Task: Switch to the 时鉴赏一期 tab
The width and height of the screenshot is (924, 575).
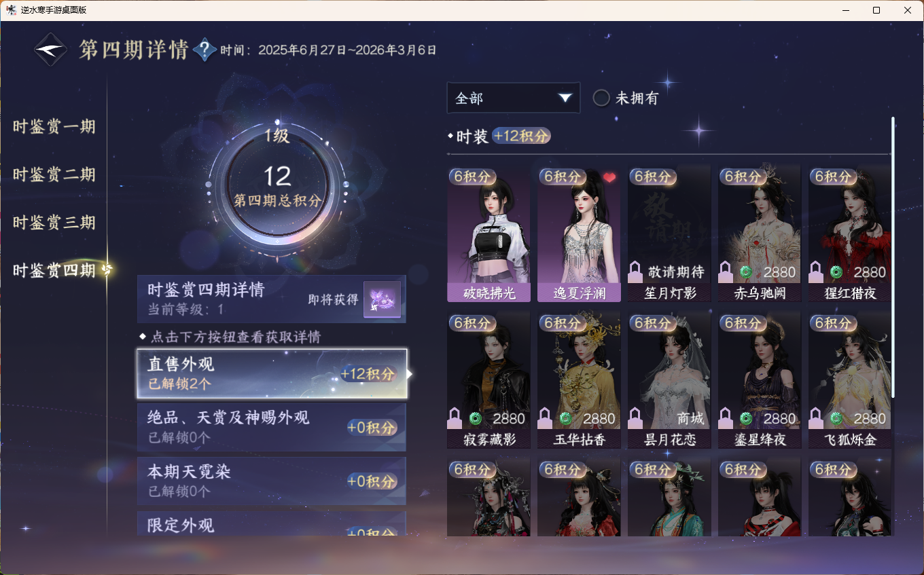Action: 54,127
